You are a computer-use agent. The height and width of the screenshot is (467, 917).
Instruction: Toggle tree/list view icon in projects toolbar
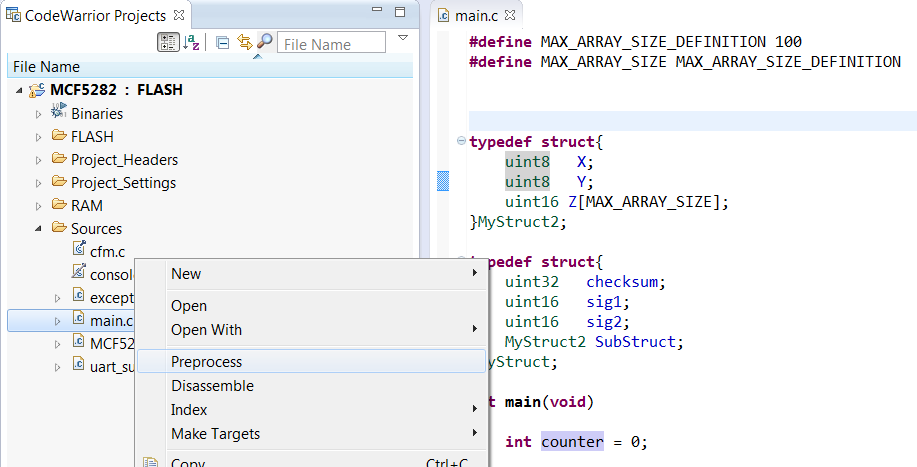[x=168, y=42]
